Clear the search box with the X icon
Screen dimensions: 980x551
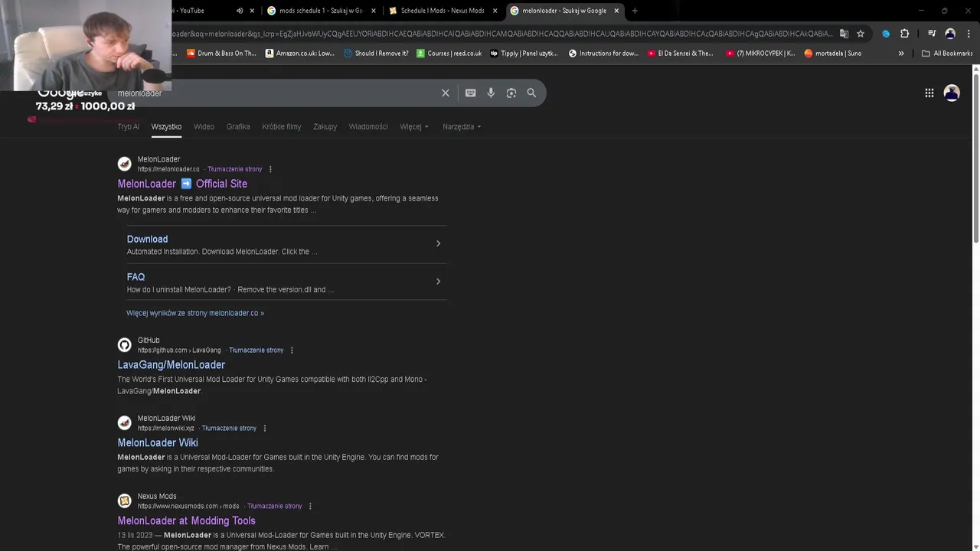pyautogui.click(x=445, y=93)
